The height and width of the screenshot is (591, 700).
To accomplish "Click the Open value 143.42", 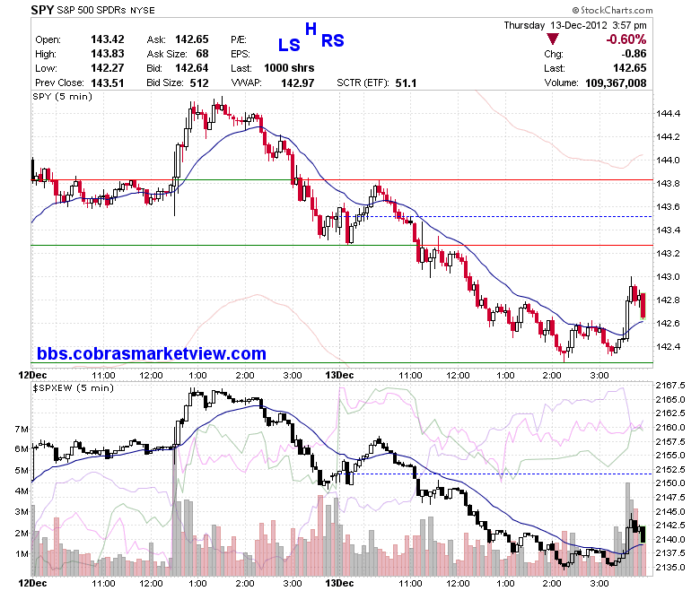I will click(x=107, y=39).
